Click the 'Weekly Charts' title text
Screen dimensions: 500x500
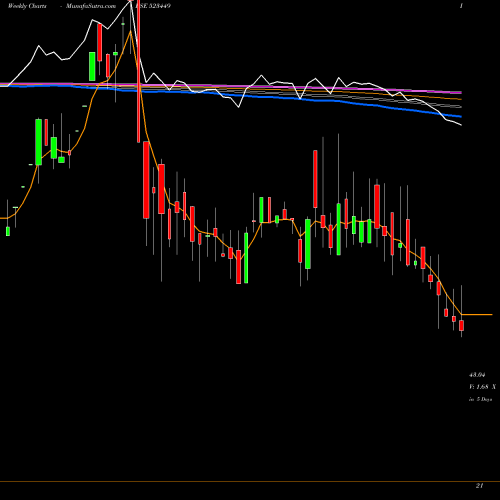tap(27, 6)
